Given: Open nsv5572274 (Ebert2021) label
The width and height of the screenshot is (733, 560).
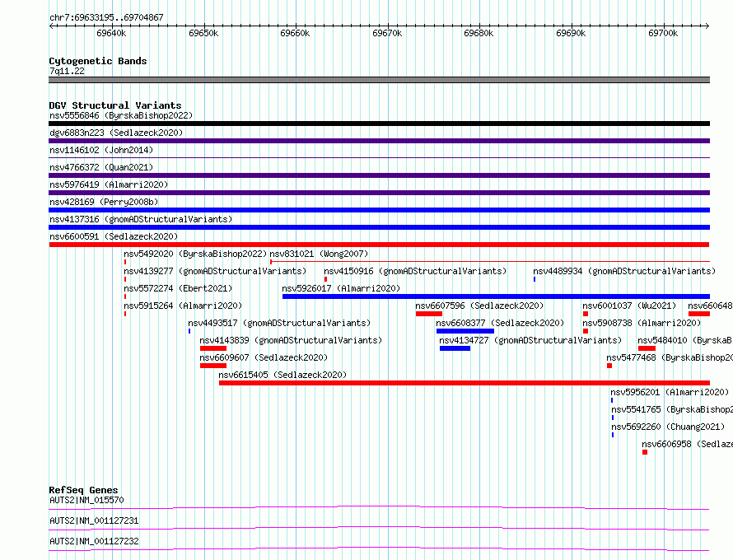Looking at the screenshot, I should (x=178, y=288).
